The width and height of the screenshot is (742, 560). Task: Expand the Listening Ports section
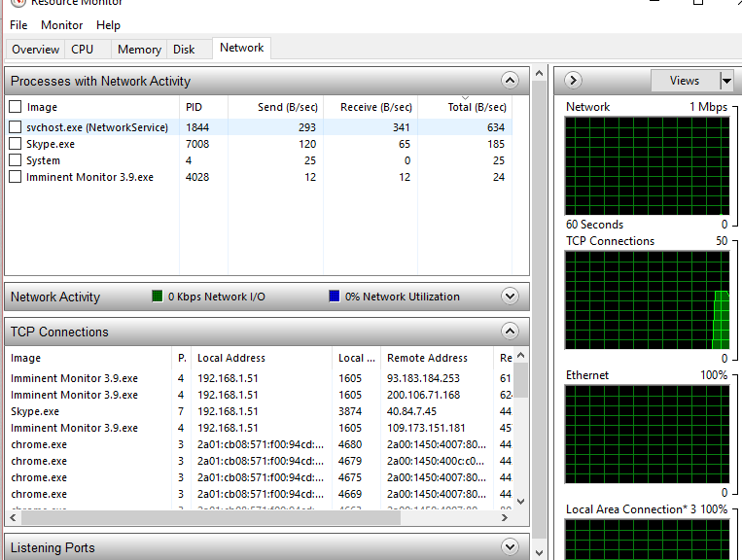510,547
